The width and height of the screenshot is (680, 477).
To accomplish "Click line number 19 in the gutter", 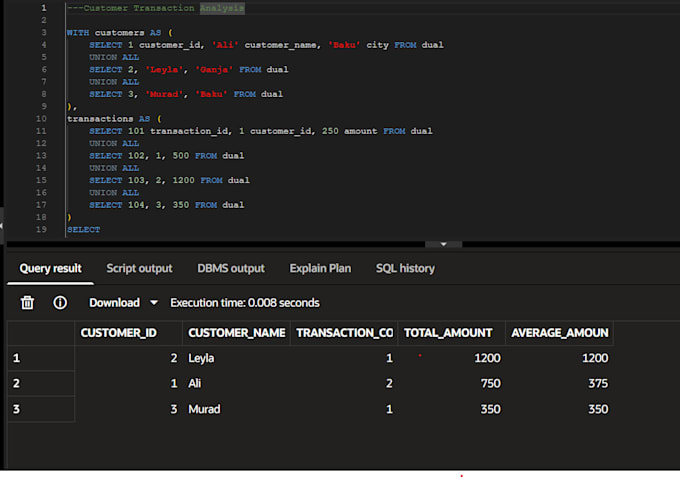I will point(41,229).
